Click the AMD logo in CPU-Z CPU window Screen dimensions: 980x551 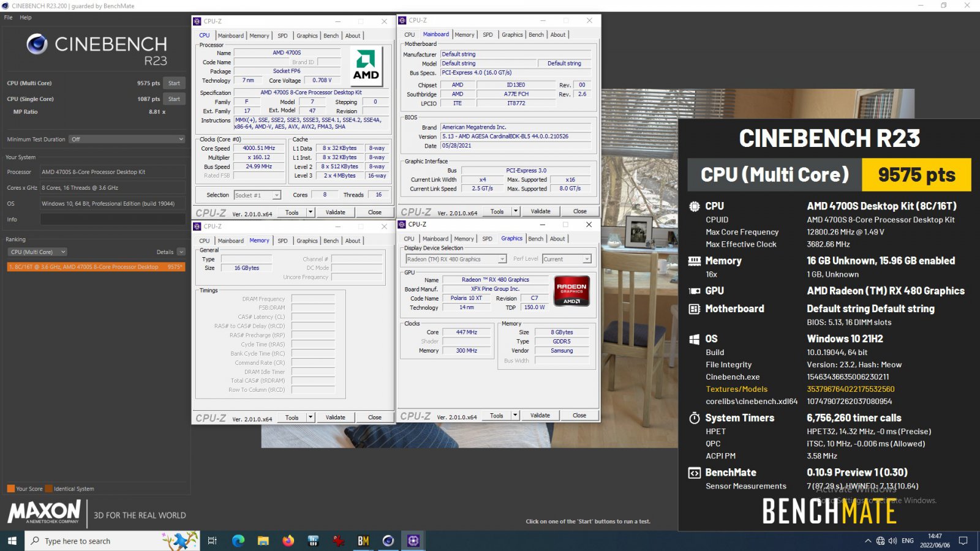[366, 66]
